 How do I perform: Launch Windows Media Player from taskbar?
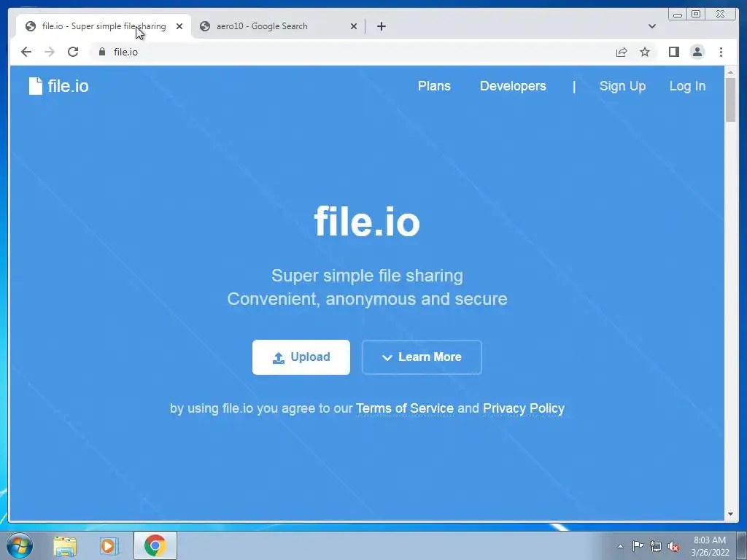(x=109, y=546)
